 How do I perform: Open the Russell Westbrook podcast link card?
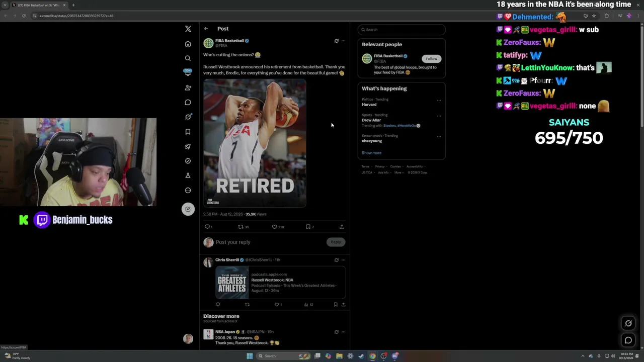click(x=280, y=283)
